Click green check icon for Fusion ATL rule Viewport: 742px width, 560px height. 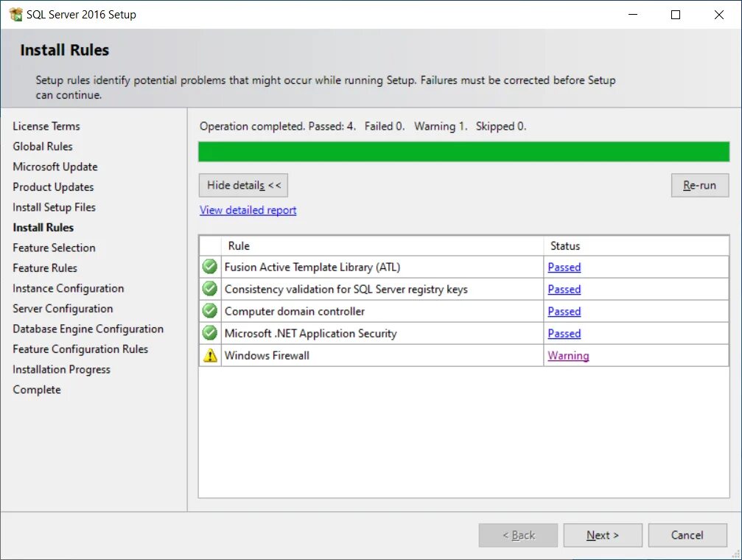[x=210, y=267]
